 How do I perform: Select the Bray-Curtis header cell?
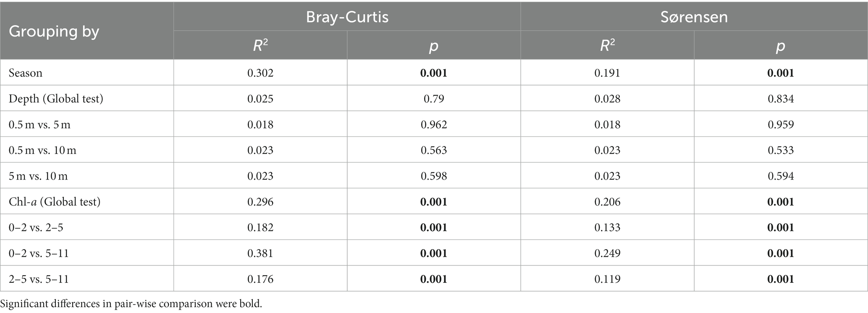(347, 17)
